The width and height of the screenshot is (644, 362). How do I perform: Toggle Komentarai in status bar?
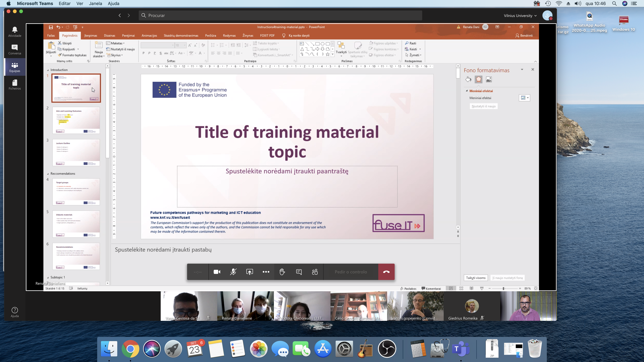click(431, 289)
